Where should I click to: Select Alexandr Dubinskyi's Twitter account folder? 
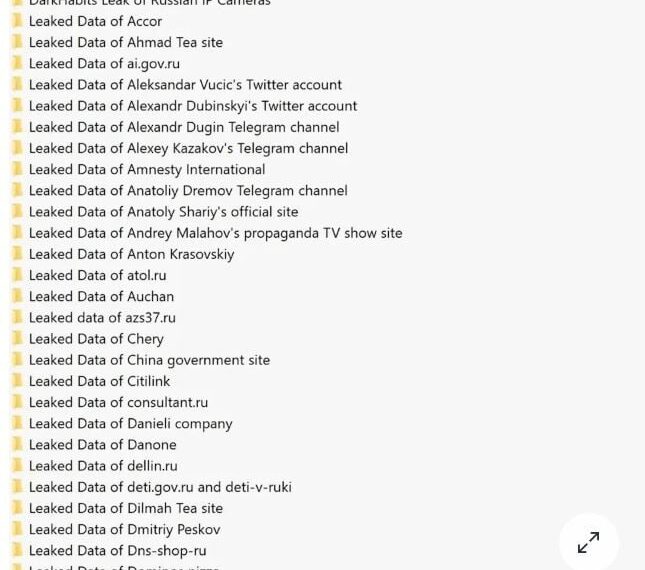[192, 106]
